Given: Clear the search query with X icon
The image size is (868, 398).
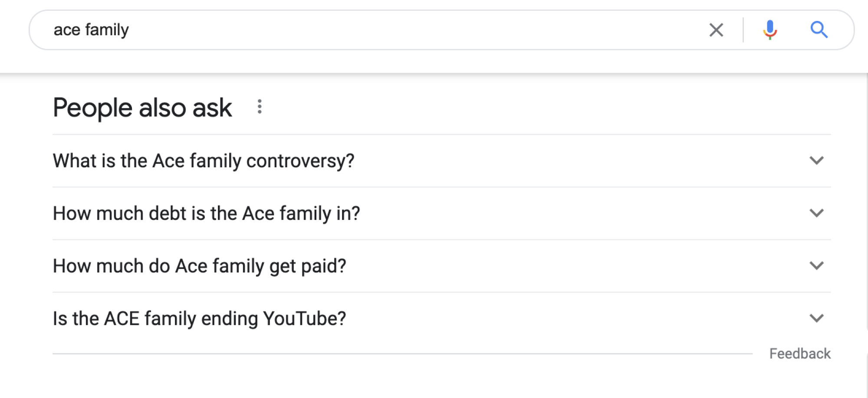Looking at the screenshot, I should click(x=716, y=30).
